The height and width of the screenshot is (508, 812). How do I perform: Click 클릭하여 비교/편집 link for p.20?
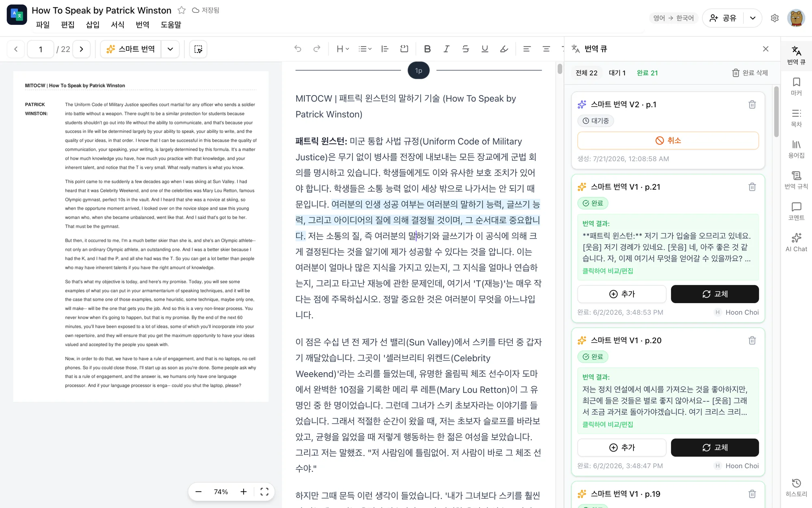608,425
